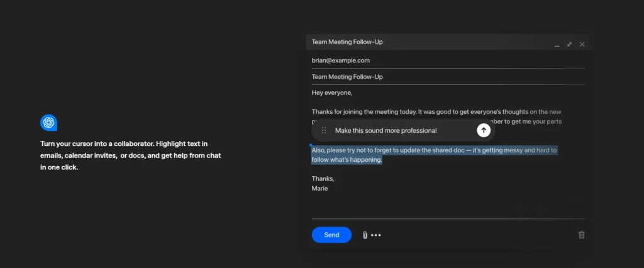Close the Team Meeting Follow-Up compose window
The width and height of the screenshot is (644, 268).
(x=582, y=45)
